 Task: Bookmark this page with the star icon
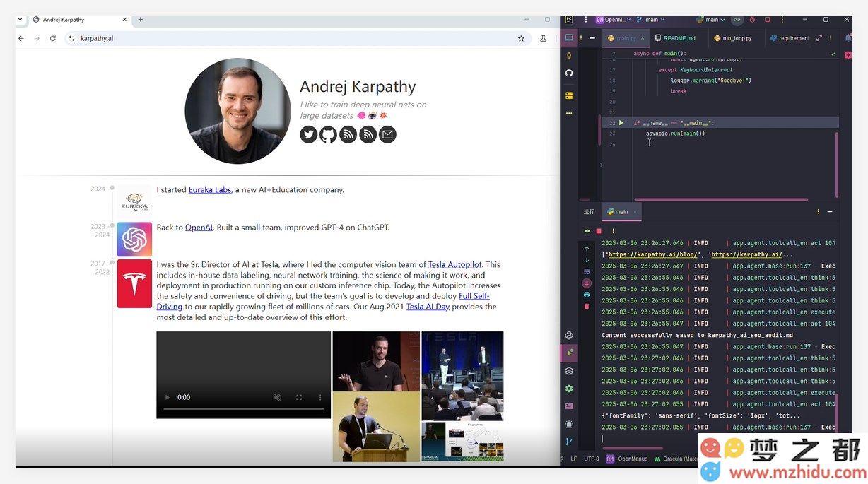point(521,38)
